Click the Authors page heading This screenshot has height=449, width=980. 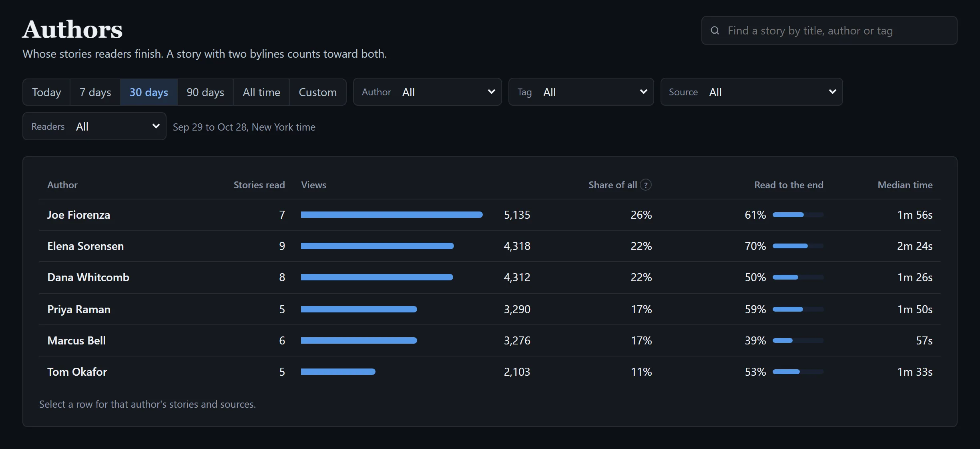(72, 30)
